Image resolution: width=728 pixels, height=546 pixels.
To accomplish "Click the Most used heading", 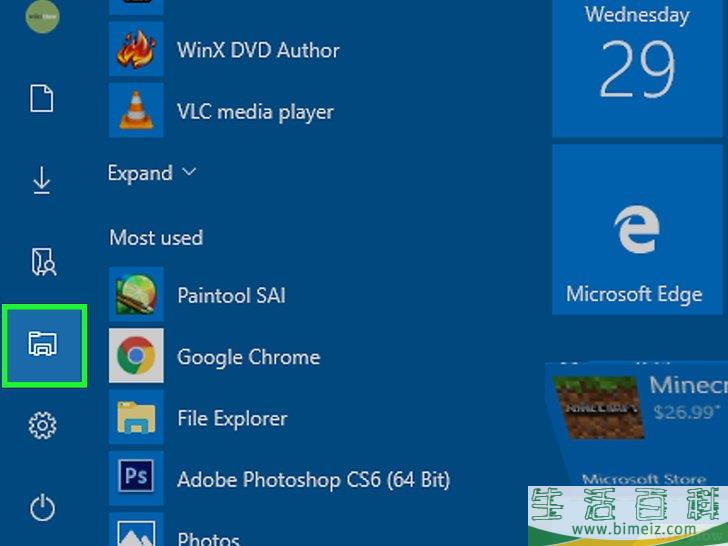I will 156,238.
